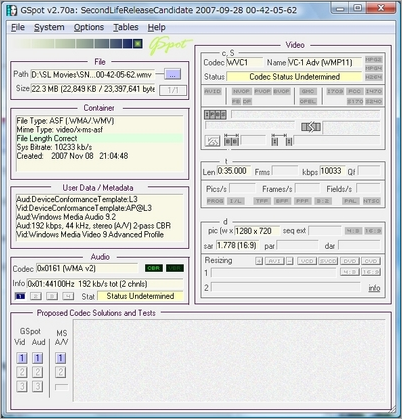Select audio stream 3 button
This screenshot has width=402, height=419.
coord(52,296)
